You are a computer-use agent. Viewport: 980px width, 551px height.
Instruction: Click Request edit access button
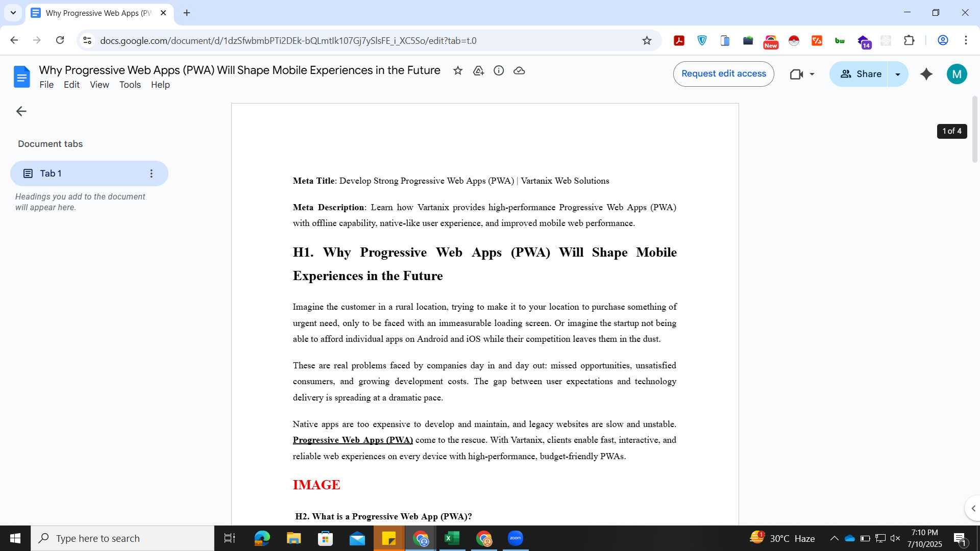pyautogui.click(x=723, y=74)
